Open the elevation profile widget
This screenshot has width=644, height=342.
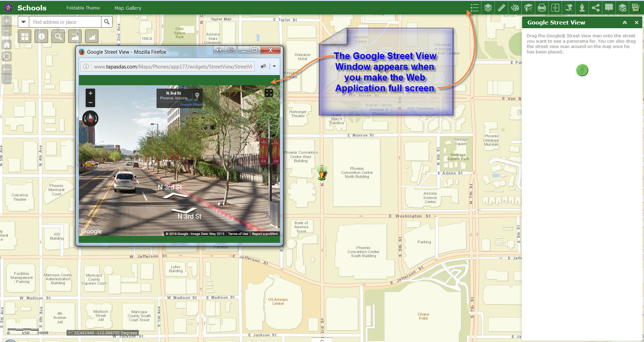click(75, 36)
